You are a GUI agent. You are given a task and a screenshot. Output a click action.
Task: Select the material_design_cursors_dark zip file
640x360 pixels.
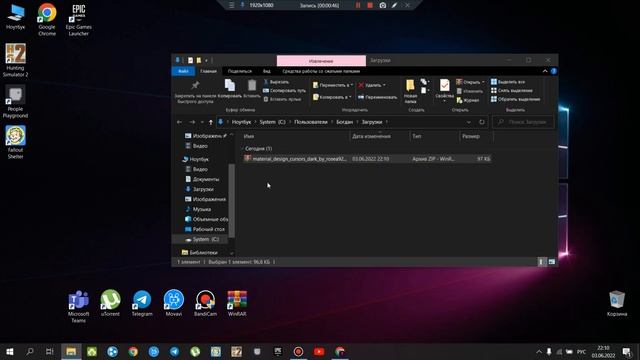click(x=367, y=159)
